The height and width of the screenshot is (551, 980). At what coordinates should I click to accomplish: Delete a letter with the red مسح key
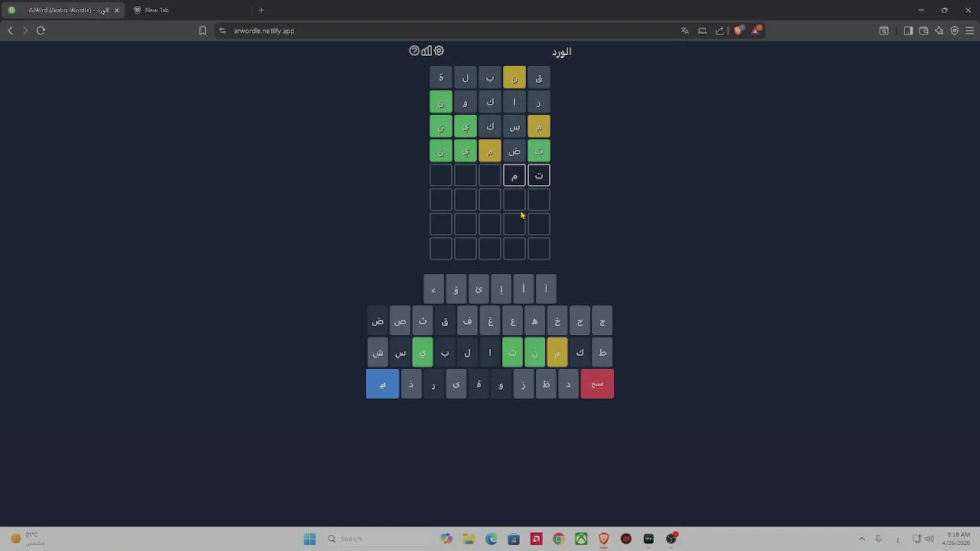(597, 383)
